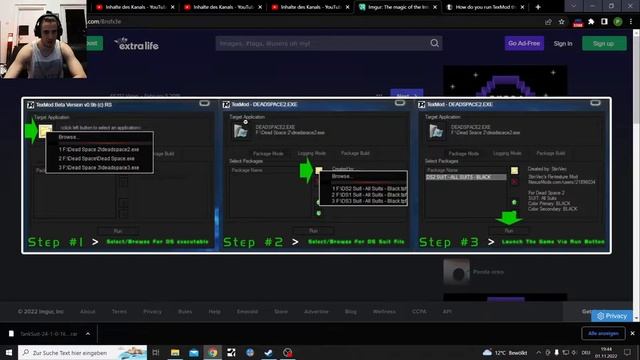Open the Chrome three-dot menu
The height and width of the screenshot is (360, 640).
(x=631, y=22)
